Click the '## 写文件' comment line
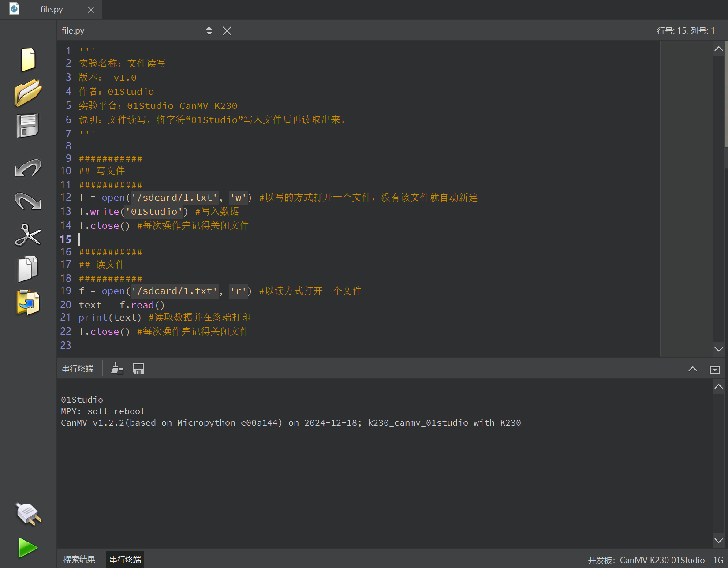The width and height of the screenshot is (728, 568). 102,171
